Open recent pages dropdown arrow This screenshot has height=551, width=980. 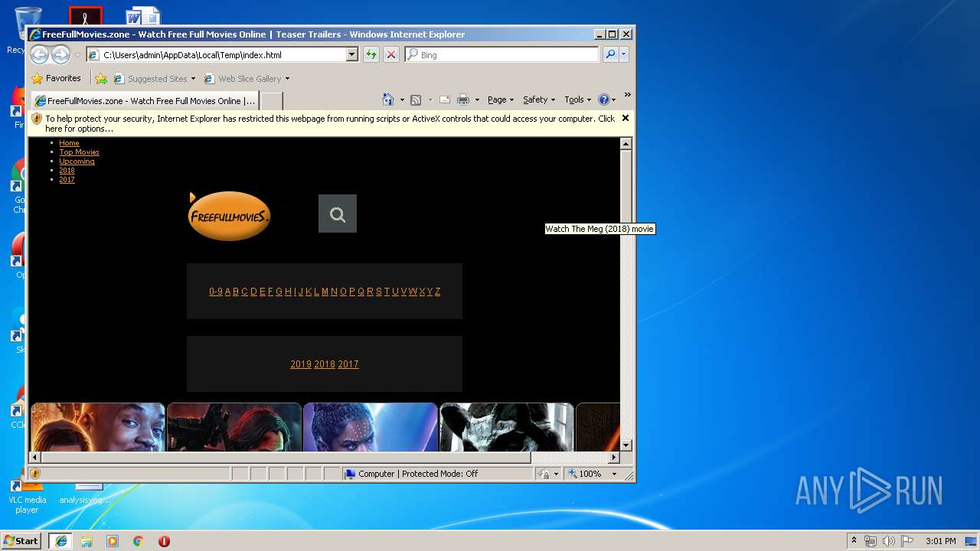[x=77, y=55]
